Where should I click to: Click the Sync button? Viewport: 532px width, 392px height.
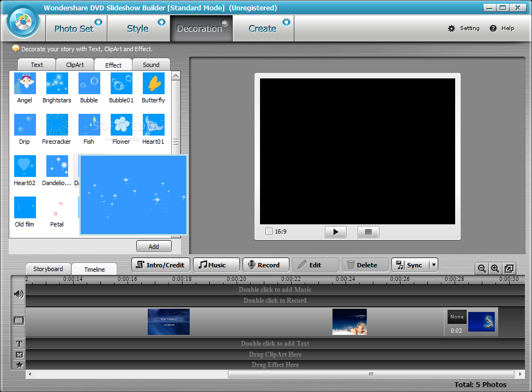410,265
